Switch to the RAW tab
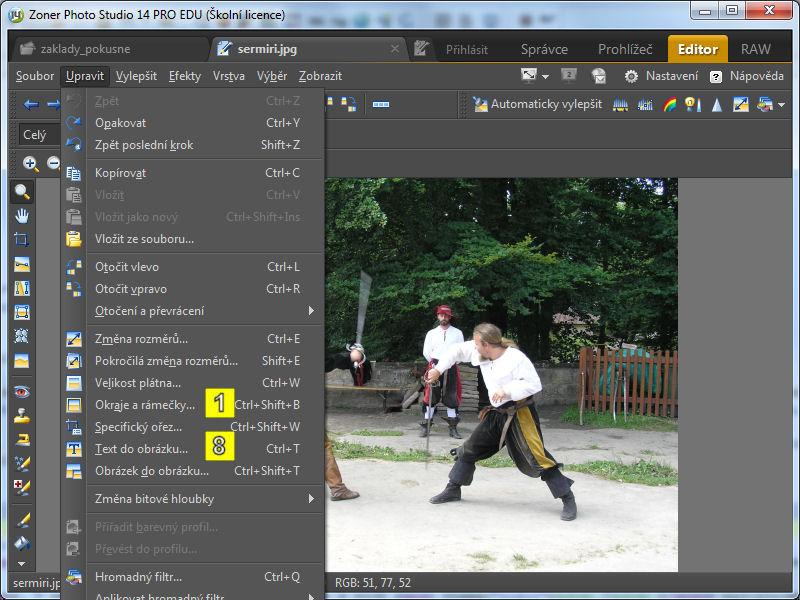Screen dimensions: 800x600 (x=756, y=49)
